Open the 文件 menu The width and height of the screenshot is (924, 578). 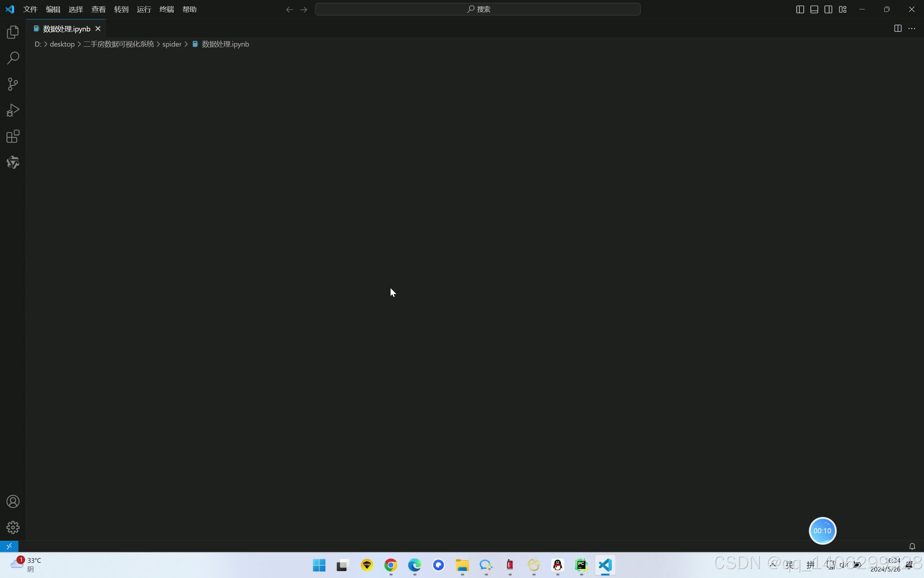30,9
